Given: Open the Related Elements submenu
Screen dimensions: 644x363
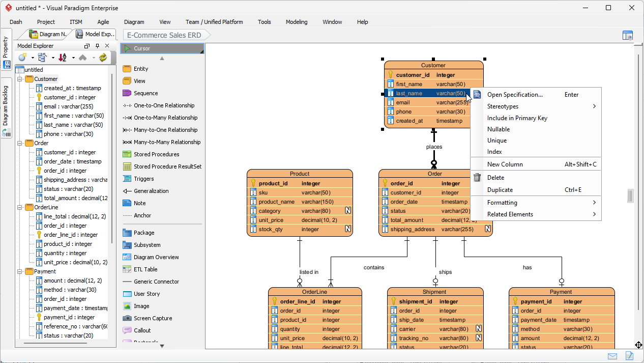Looking at the screenshot, I should pos(536,214).
